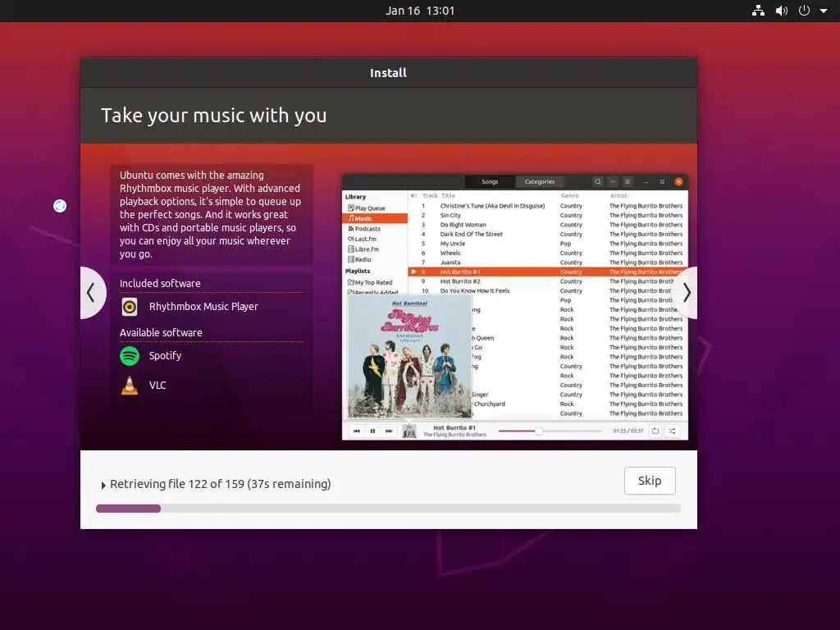
Task: Select the track Do Right Woman
Action: point(547,225)
